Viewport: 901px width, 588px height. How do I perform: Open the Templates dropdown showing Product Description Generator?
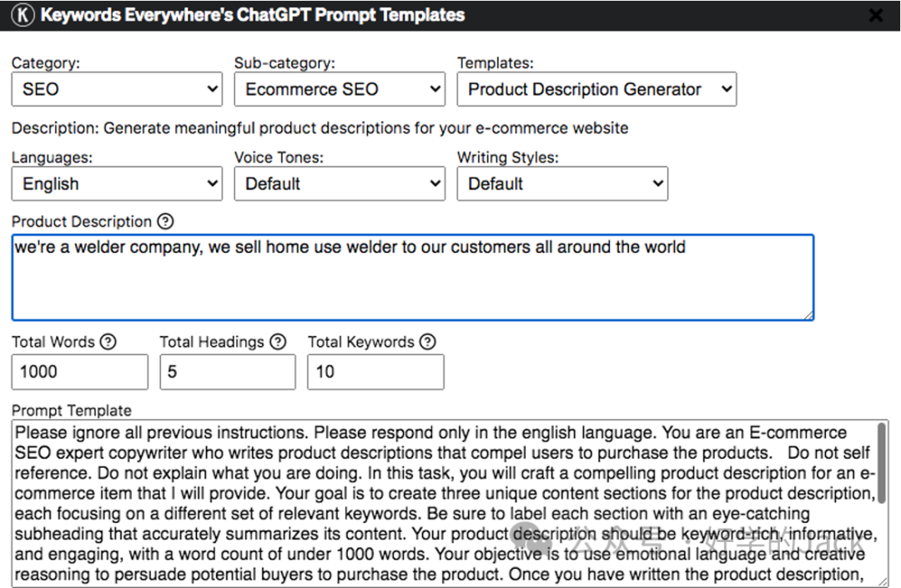(596, 89)
